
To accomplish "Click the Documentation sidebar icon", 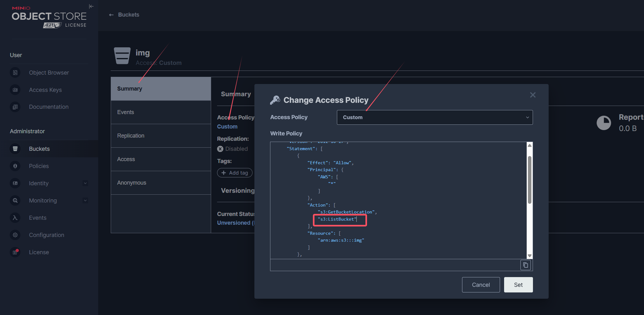I will pos(15,107).
